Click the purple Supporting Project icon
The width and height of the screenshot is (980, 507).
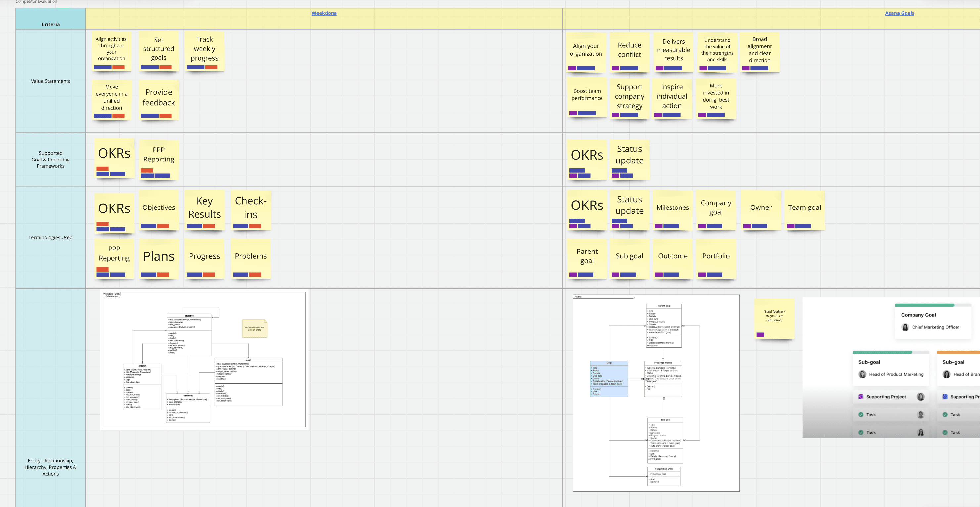tap(861, 396)
